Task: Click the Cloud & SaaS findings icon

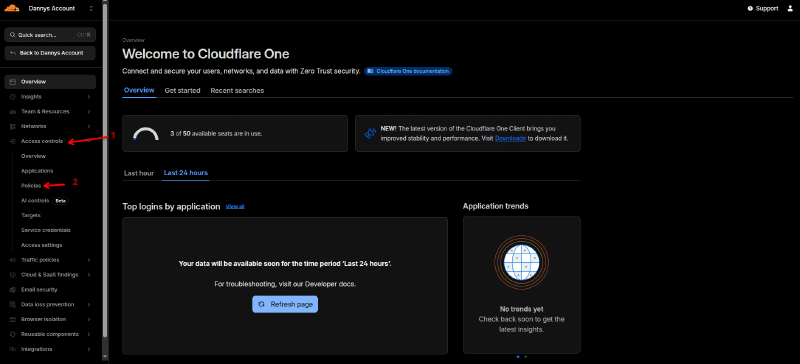Action: (13, 275)
